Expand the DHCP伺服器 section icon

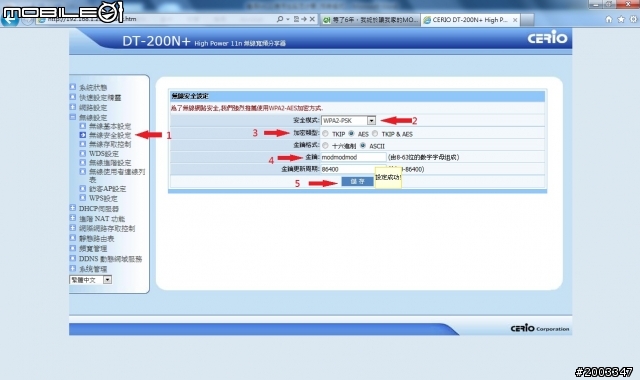click(73, 208)
